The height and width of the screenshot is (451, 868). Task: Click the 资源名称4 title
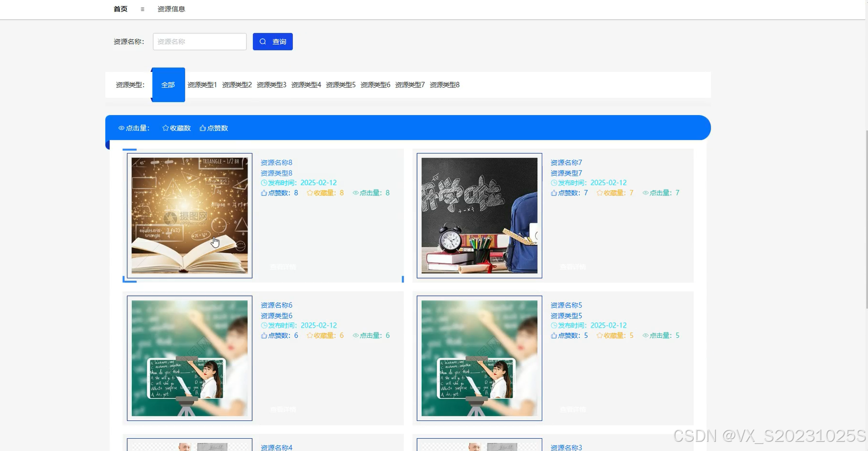pos(277,447)
